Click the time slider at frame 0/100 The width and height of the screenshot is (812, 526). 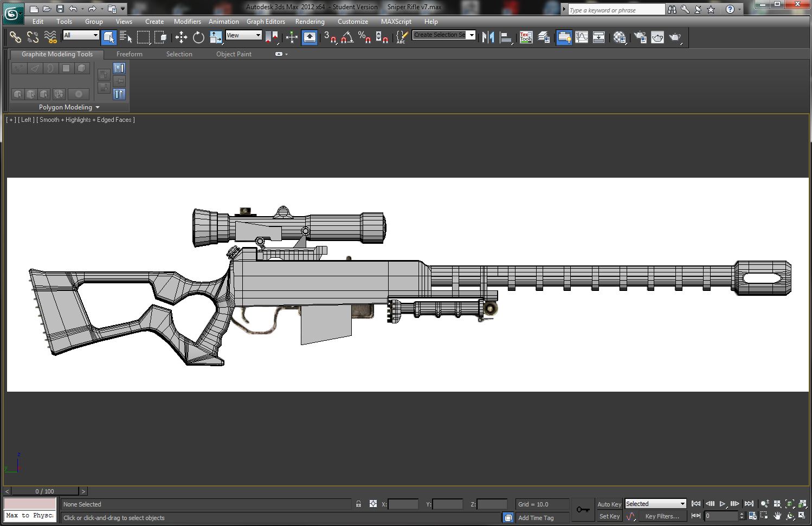click(x=43, y=491)
